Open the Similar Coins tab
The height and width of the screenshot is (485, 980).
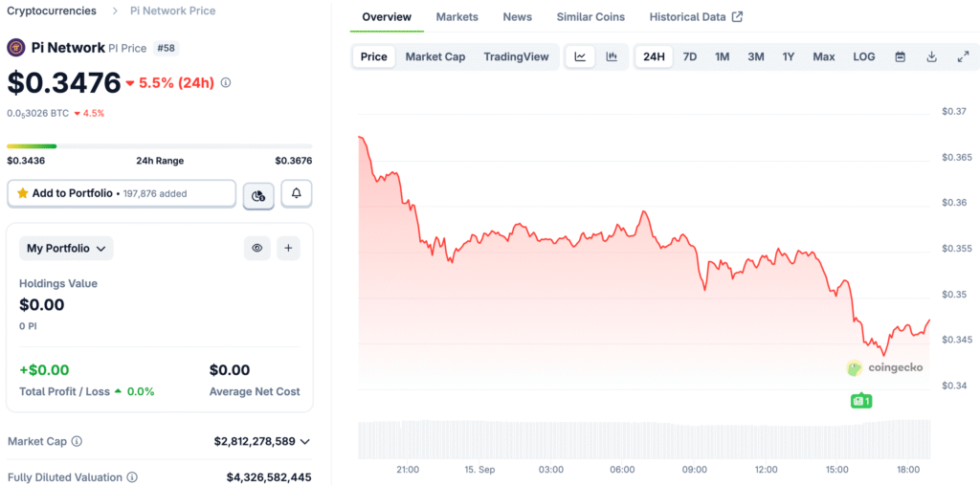pyautogui.click(x=590, y=17)
